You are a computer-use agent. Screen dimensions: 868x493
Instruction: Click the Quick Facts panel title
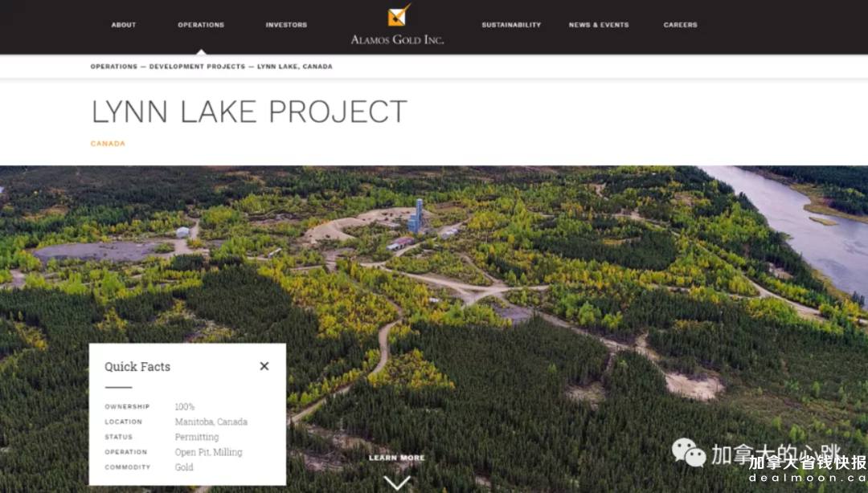pyautogui.click(x=137, y=367)
